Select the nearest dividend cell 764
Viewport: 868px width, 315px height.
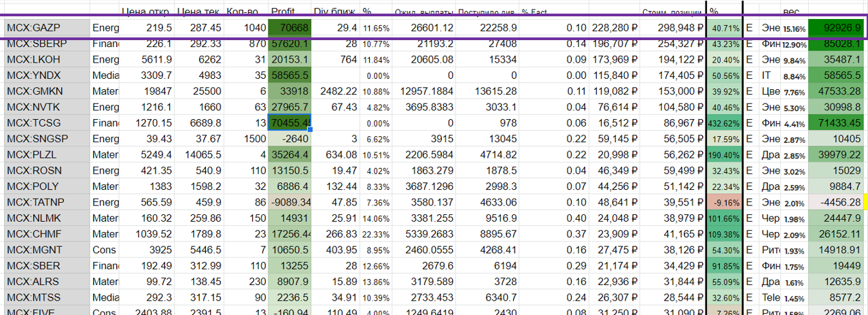point(336,59)
